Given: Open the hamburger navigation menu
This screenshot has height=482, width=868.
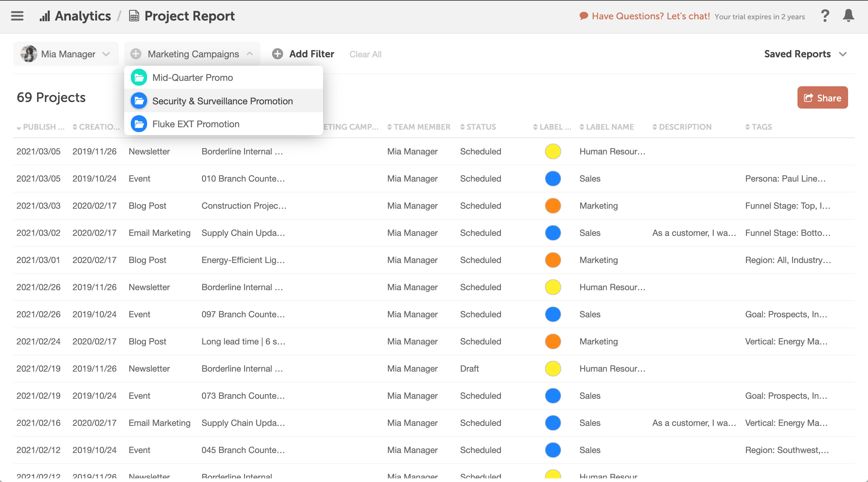Looking at the screenshot, I should tap(17, 16).
